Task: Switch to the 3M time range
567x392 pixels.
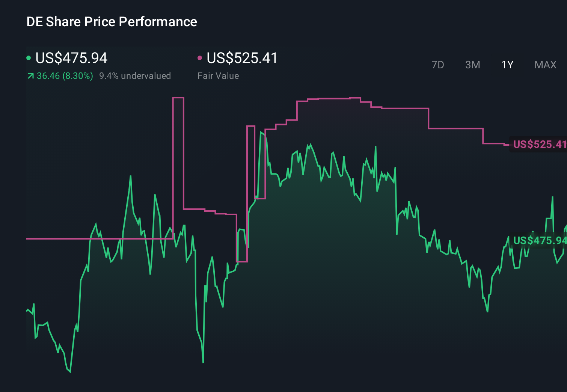Action: click(472, 65)
